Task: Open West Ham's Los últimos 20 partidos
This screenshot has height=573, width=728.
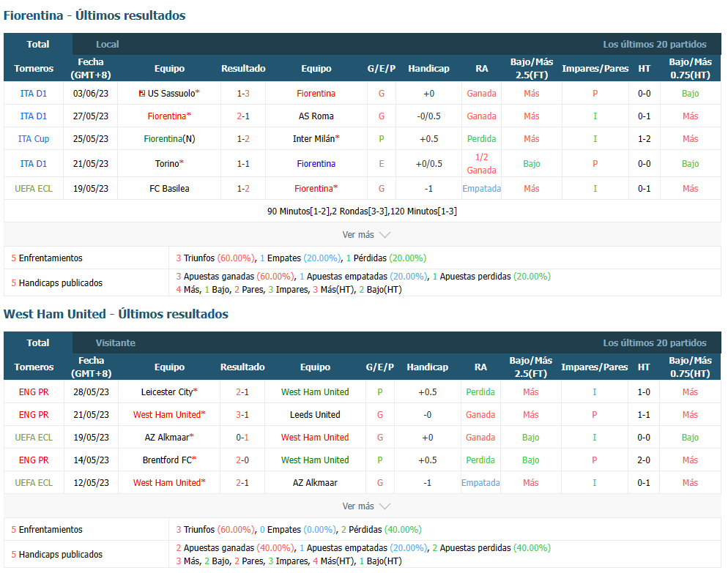Action: coord(655,343)
